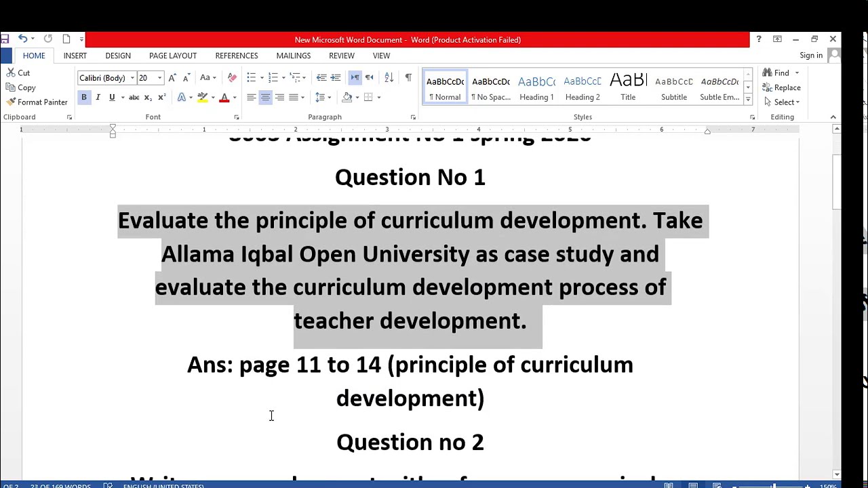
Task: Clear all formatting with eraser icon
Action: (232, 78)
